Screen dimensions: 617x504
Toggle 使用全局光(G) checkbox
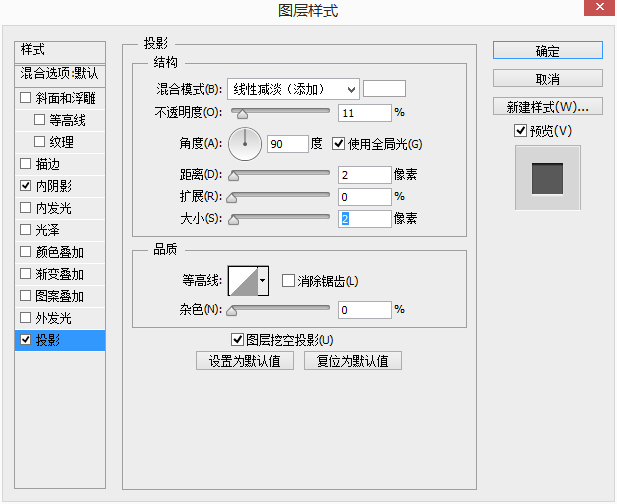[338, 144]
